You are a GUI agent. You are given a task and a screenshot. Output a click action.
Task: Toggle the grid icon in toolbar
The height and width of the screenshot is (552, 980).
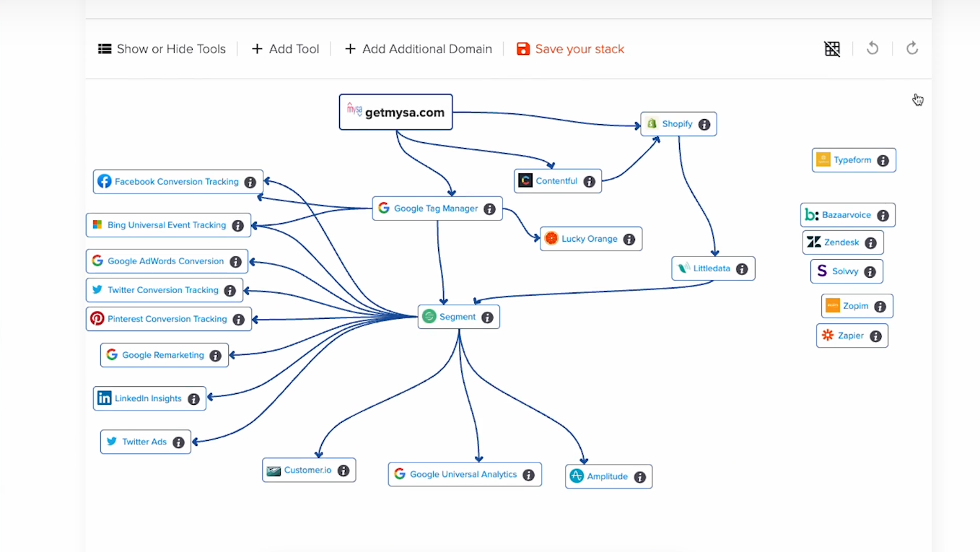click(x=832, y=48)
